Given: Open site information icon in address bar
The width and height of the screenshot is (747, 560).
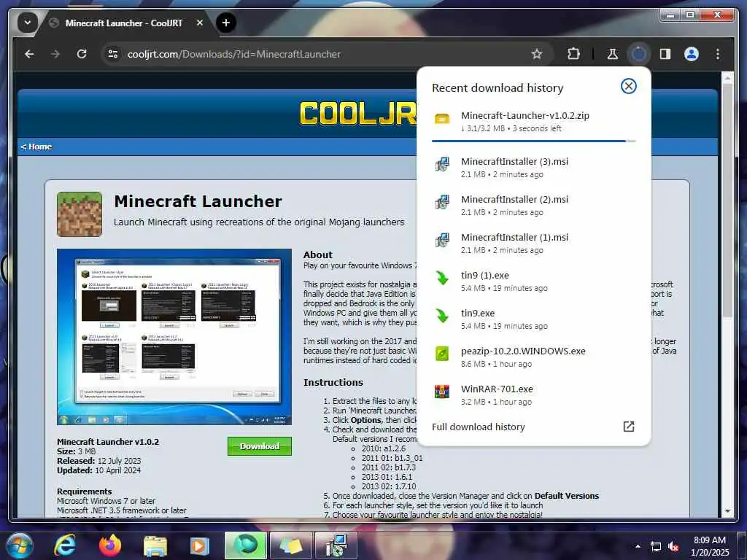Looking at the screenshot, I should coord(113,54).
